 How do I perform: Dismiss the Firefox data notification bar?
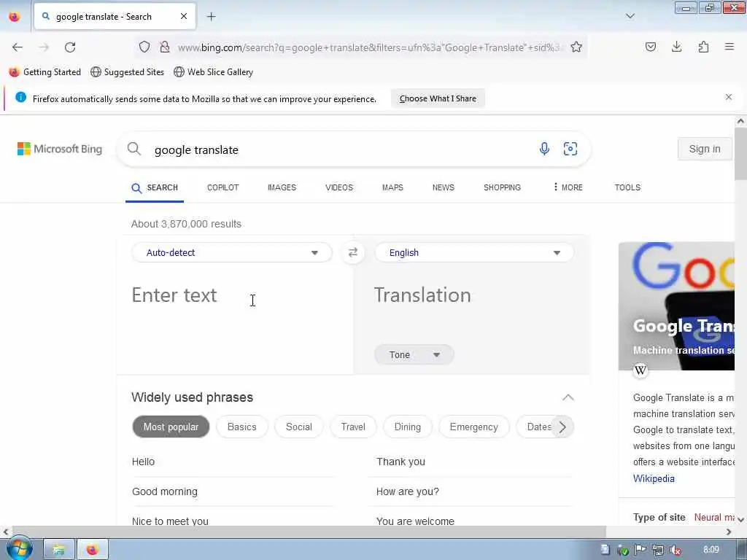729,97
